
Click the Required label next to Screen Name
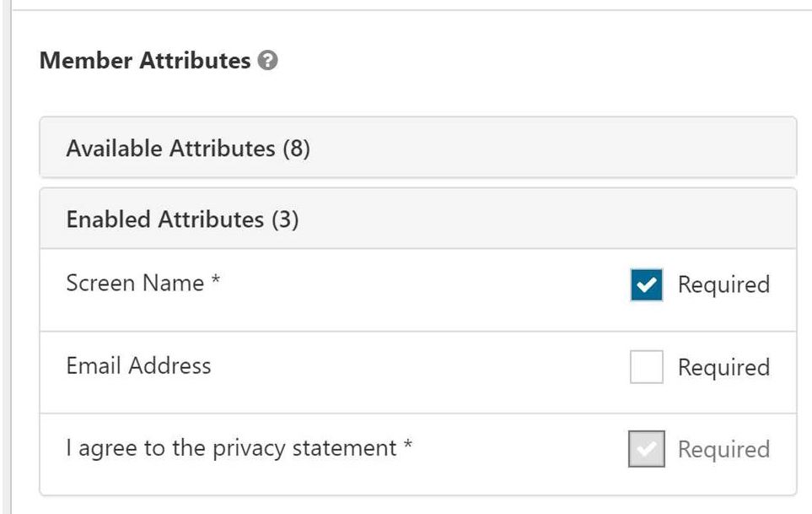point(723,284)
